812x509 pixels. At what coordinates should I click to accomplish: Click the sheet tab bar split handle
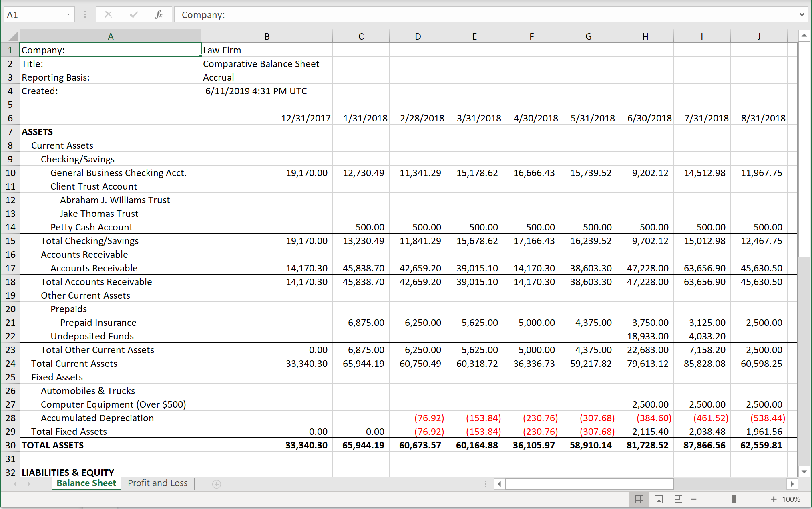486,484
